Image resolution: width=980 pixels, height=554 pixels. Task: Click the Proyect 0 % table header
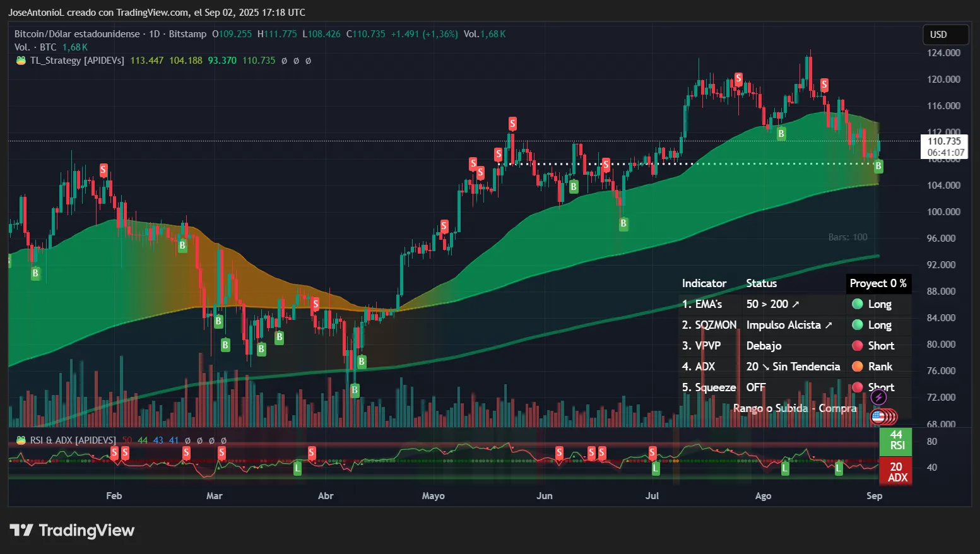point(878,283)
